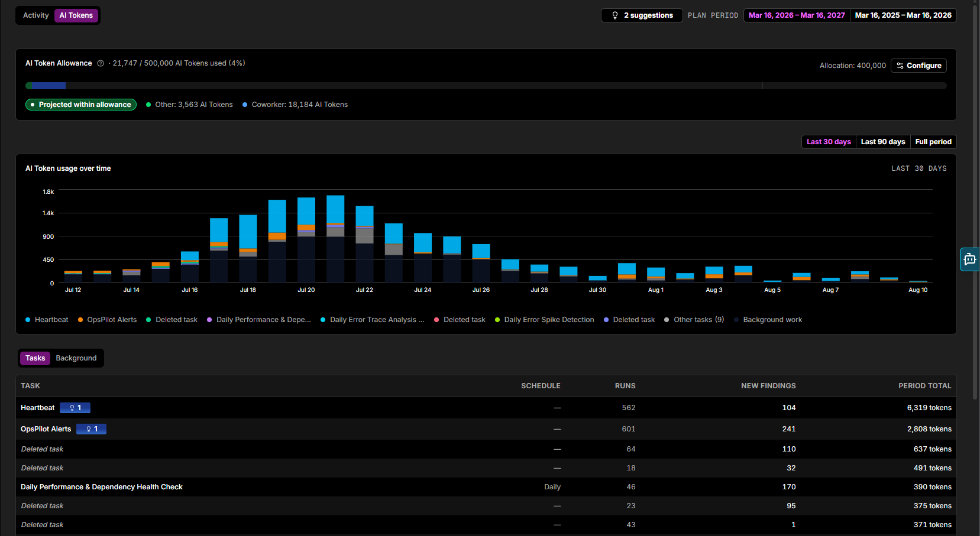Screen dimensions: 980x536
Task: Choose plan period Mar 16, 2026 – Mar 16, 2027
Action: (797, 15)
